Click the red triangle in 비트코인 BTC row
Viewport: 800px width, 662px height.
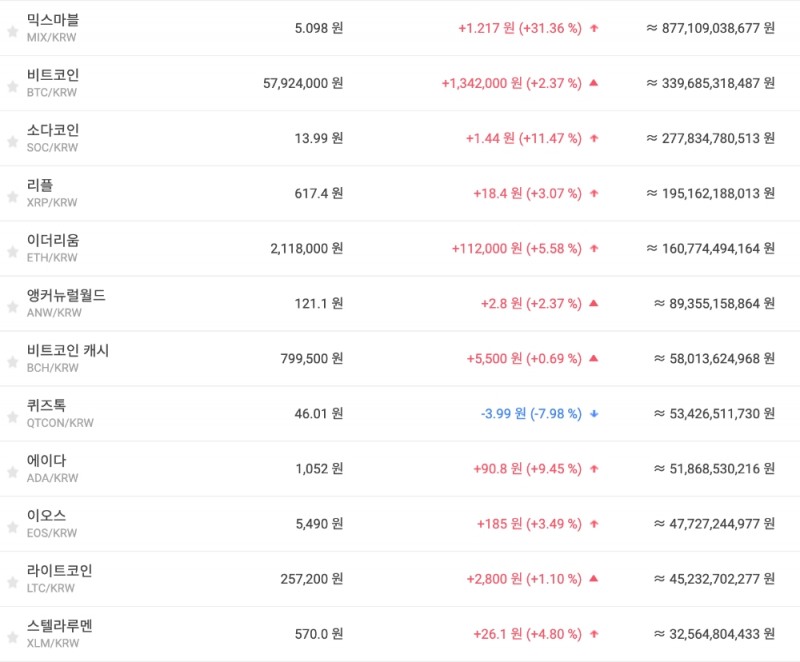[593, 83]
